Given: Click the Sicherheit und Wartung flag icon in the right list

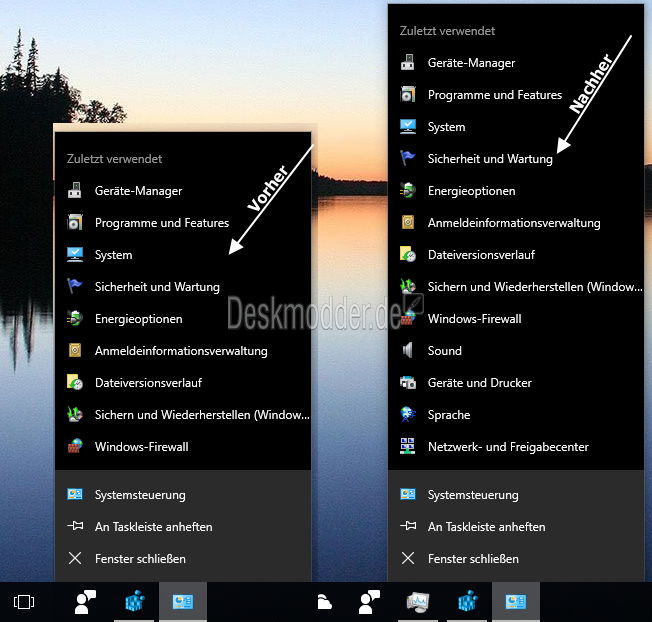Looking at the screenshot, I should [408, 158].
